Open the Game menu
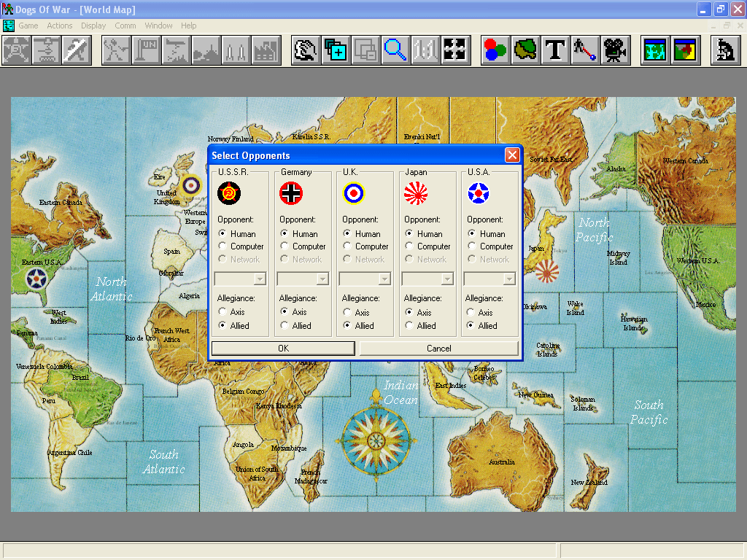This screenshot has height=560, width=747. coord(28,26)
